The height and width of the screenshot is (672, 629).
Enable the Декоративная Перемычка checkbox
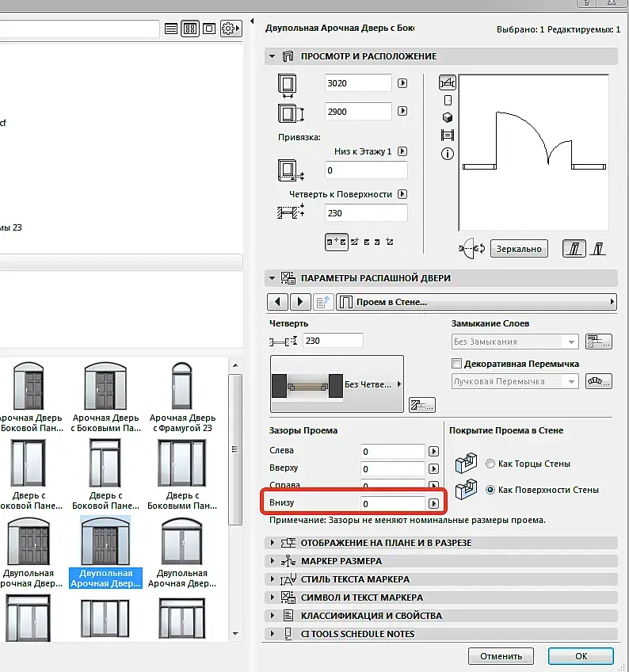coord(457,364)
